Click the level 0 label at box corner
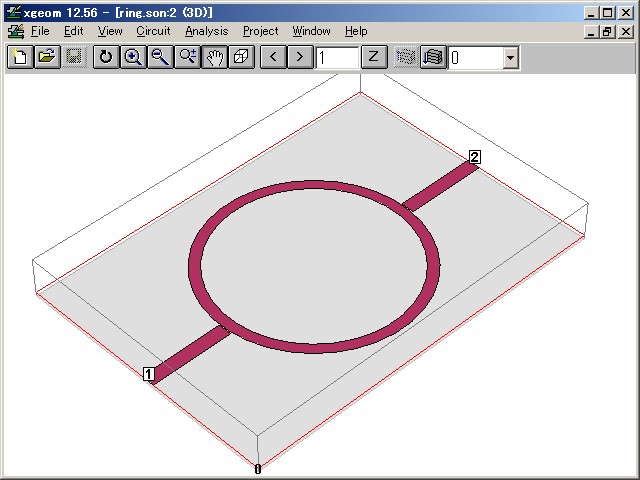 click(x=258, y=469)
